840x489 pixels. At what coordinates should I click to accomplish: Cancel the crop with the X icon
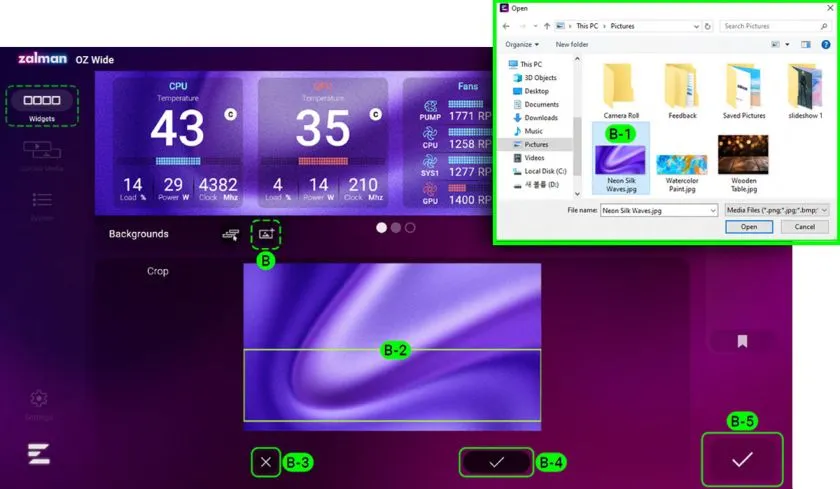[x=265, y=462]
